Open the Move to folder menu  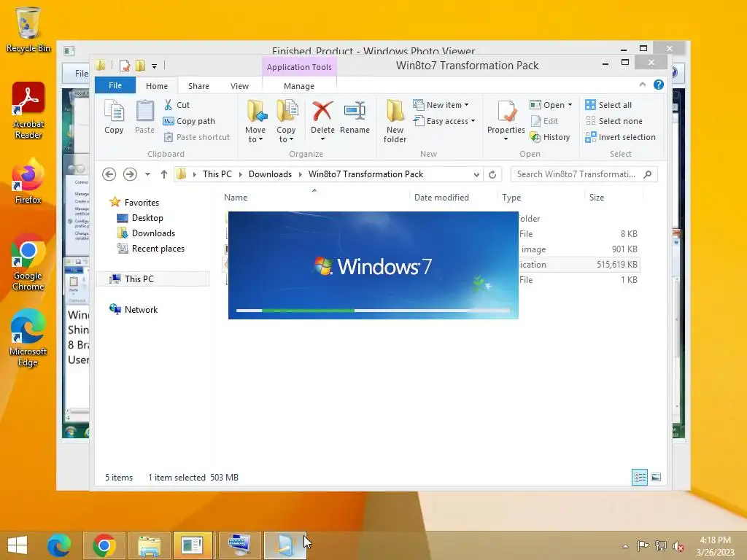pos(255,122)
